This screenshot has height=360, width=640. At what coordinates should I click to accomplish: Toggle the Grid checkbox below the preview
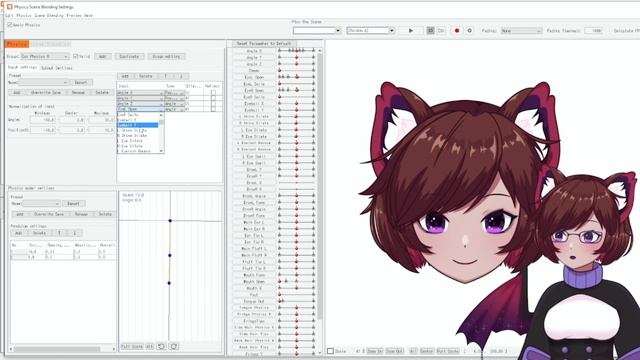pyautogui.click(x=331, y=351)
